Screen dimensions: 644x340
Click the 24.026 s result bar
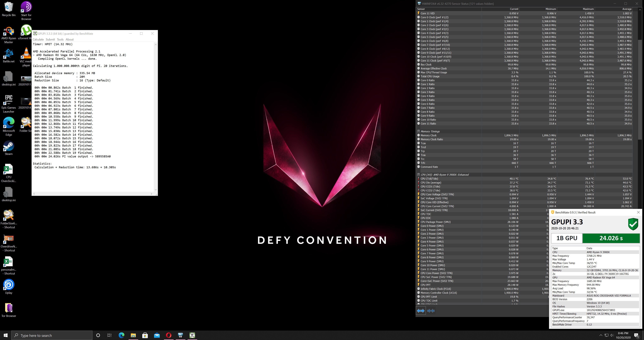pyautogui.click(x=611, y=238)
